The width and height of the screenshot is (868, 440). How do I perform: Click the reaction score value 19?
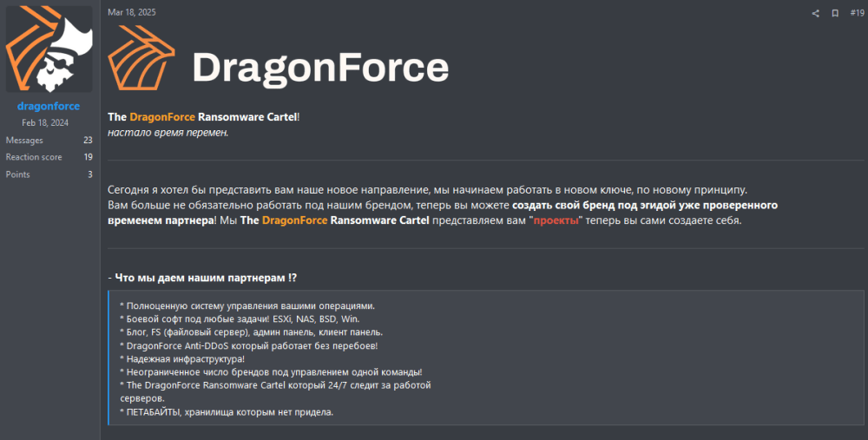pyautogui.click(x=88, y=157)
